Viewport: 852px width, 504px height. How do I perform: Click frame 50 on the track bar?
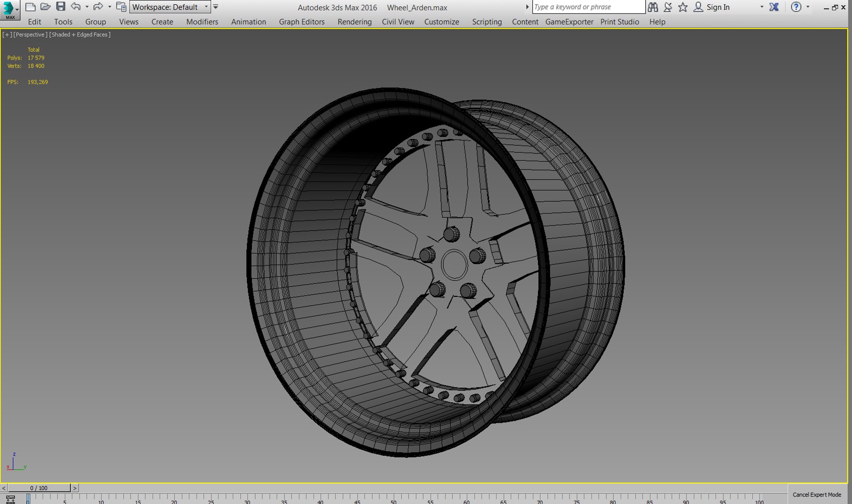point(393,499)
